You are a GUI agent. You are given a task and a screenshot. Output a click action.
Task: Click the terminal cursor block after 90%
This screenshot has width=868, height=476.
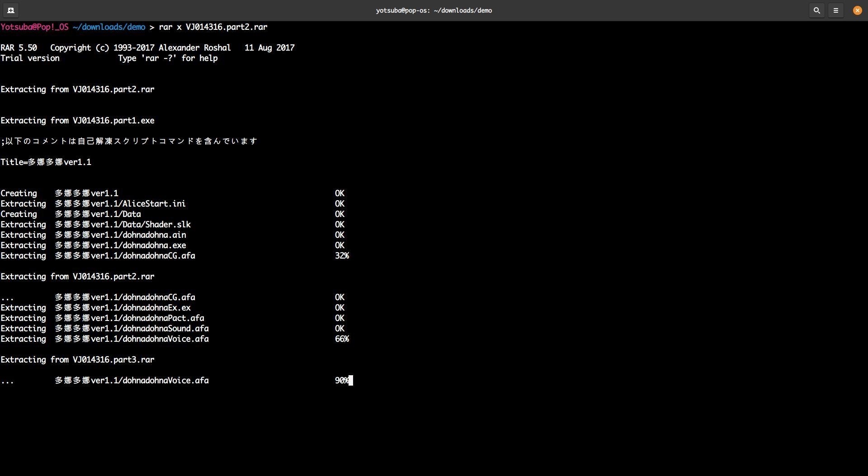coord(351,381)
